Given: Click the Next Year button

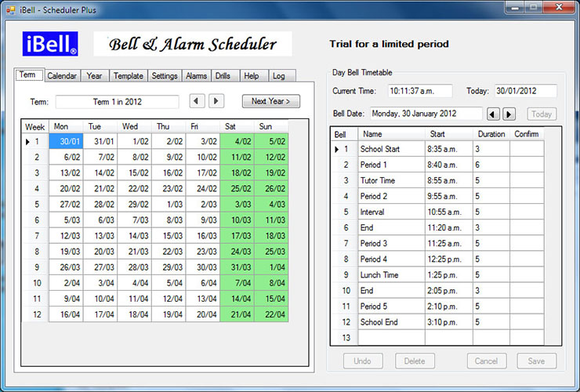Looking at the screenshot, I should (x=270, y=101).
